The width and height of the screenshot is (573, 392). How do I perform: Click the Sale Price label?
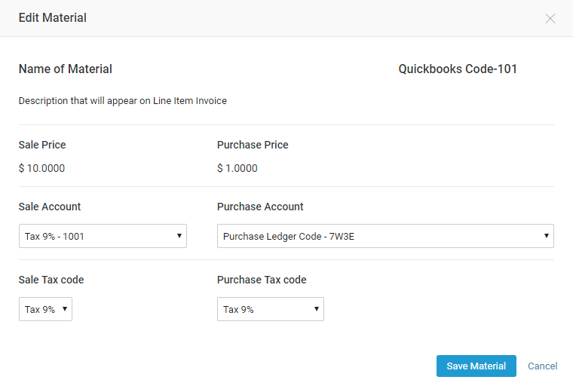(42, 145)
